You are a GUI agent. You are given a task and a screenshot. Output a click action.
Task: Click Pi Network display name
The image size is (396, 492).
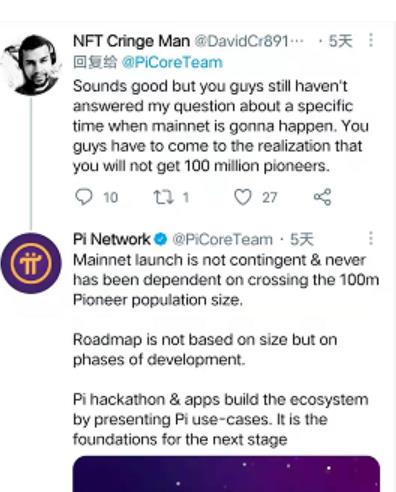tap(112, 239)
